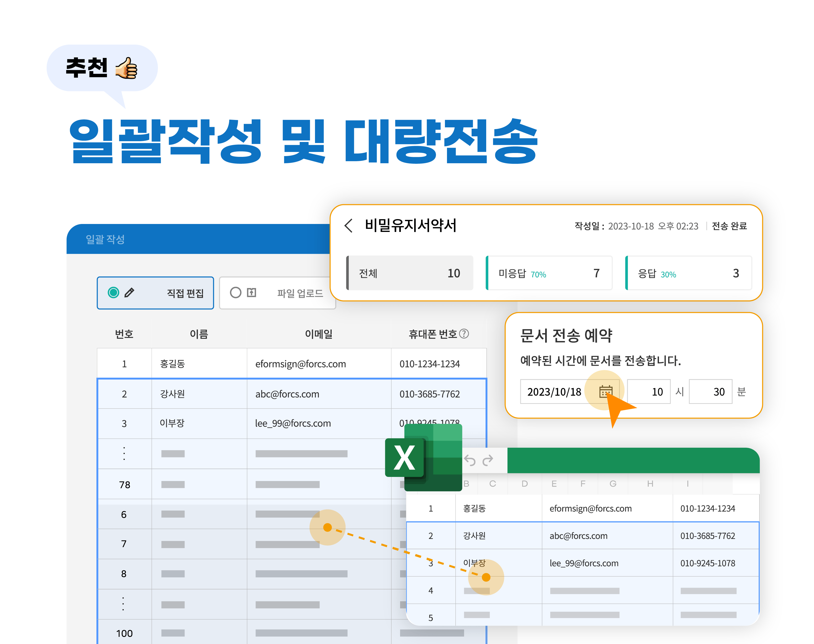
Task: Click 010-1234-1234 in 일괄 작성 table
Action: 430,364
